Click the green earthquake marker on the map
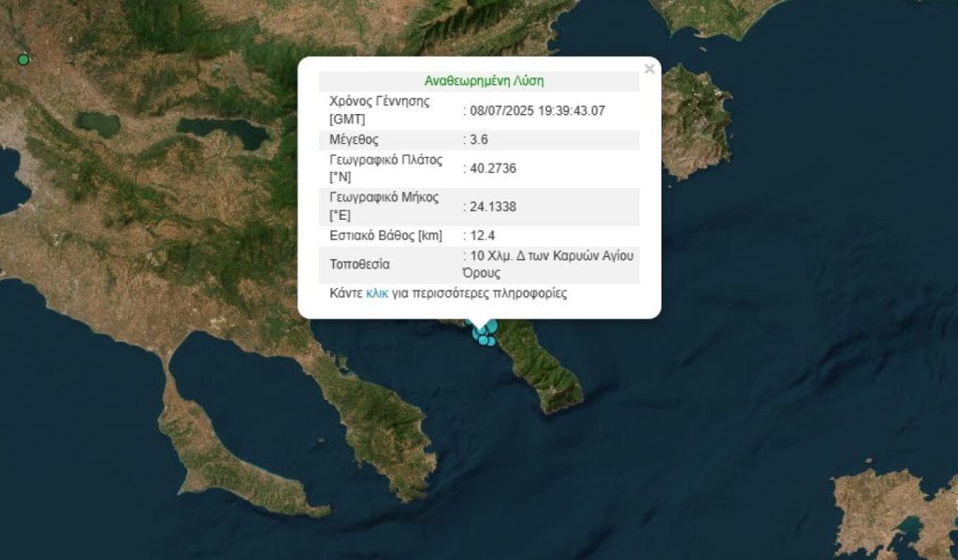The image size is (958, 560). [x=23, y=60]
